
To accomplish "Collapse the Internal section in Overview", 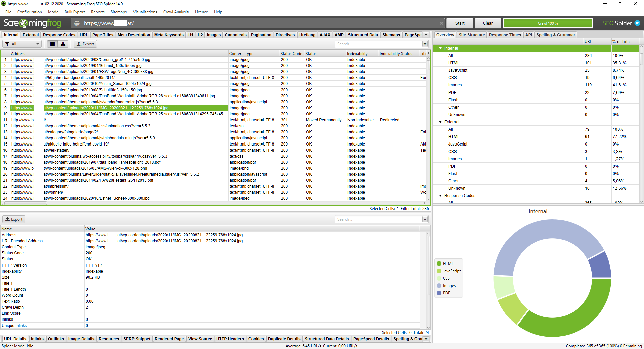I will point(440,48).
